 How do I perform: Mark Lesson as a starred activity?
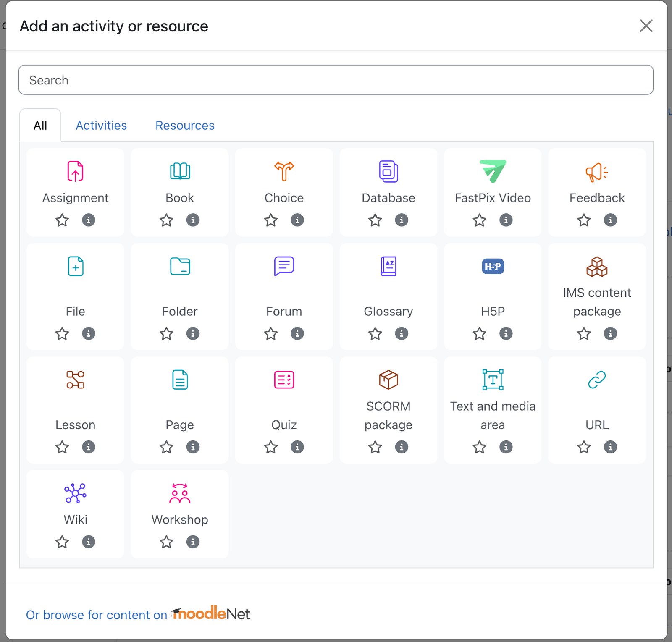tap(62, 447)
